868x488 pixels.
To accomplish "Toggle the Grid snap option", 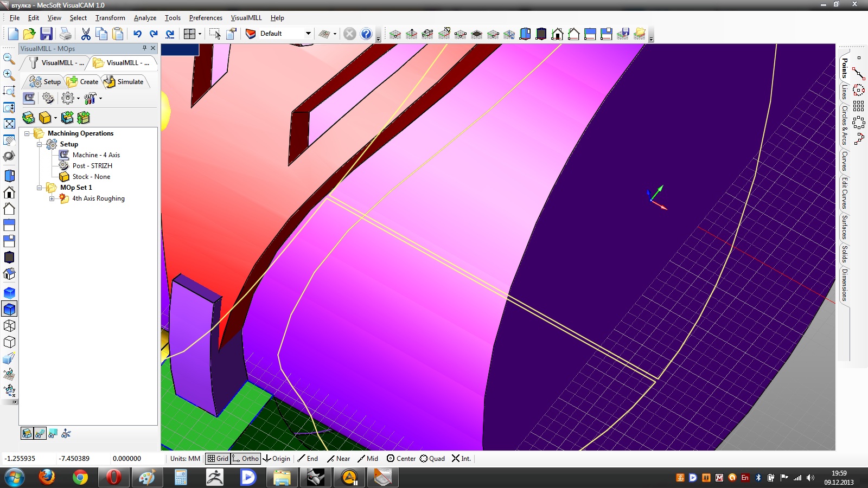I will [x=218, y=459].
